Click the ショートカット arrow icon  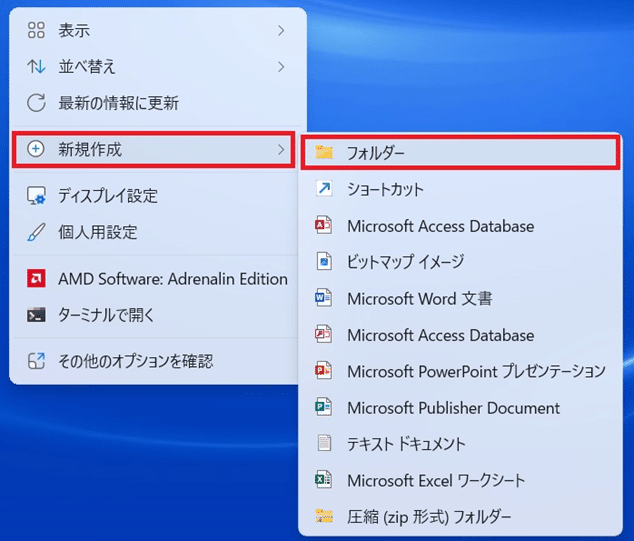[324, 189]
